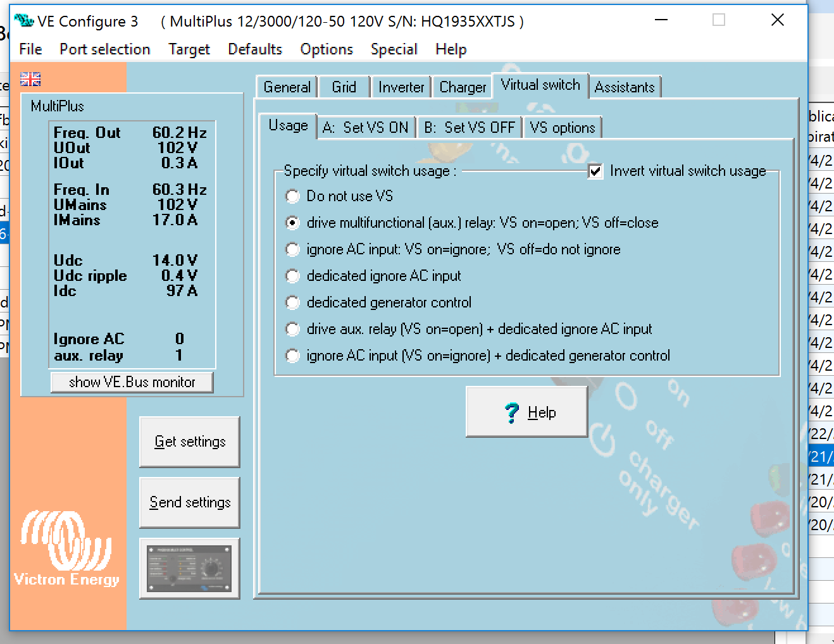
Task: Switch to the Charger tab
Action: (x=463, y=87)
